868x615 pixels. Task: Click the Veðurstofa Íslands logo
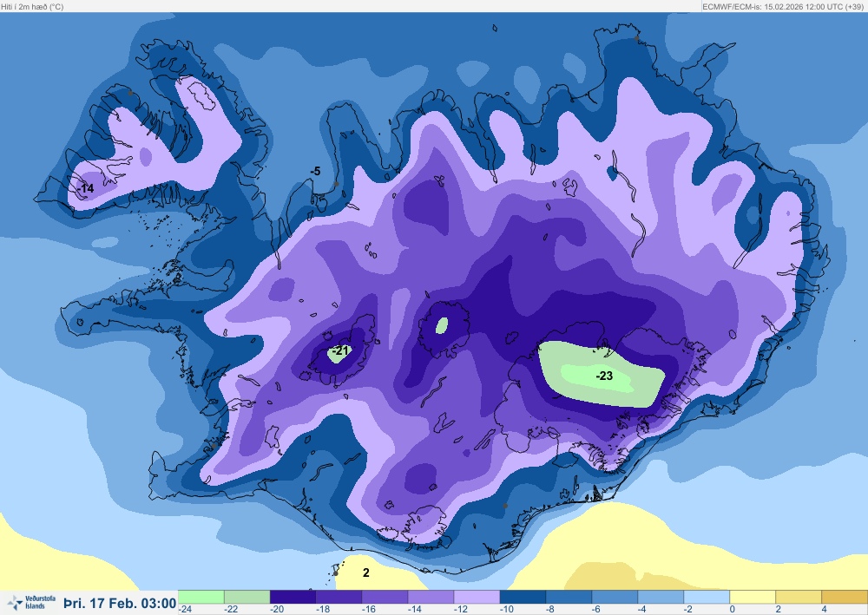click(x=32, y=602)
